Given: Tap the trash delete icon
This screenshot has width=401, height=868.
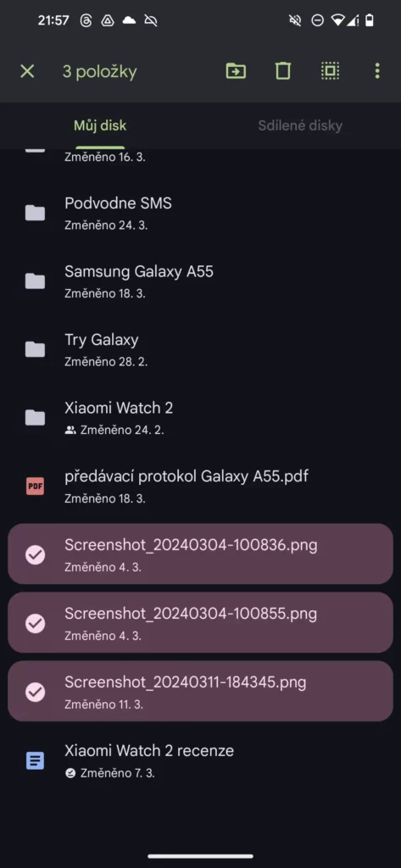Looking at the screenshot, I should coord(283,71).
